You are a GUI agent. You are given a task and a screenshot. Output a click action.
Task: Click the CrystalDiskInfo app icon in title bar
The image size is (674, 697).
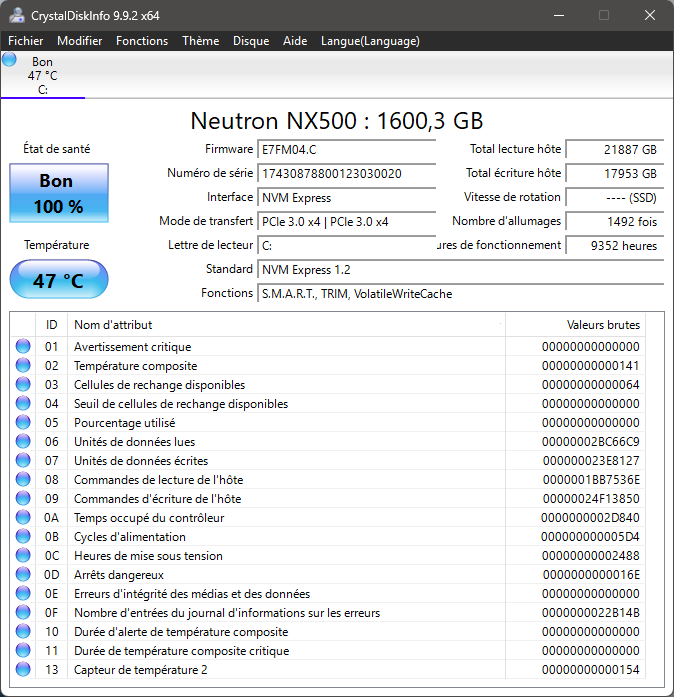tap(17, 16)
